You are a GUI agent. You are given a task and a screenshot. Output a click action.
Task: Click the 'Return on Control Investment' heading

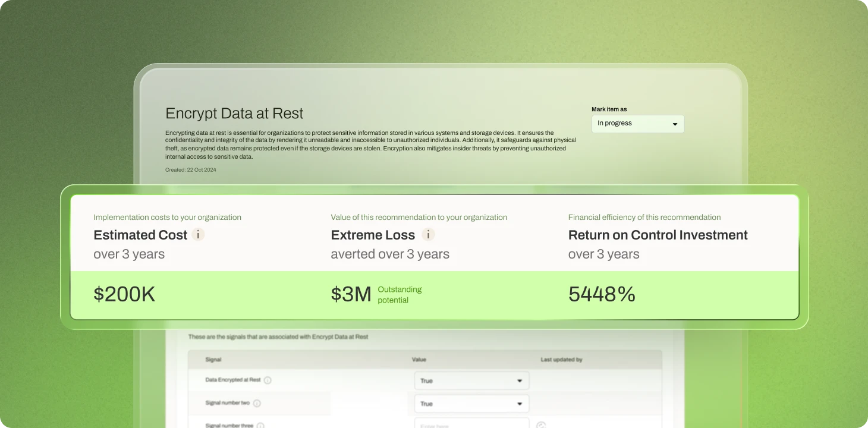click(x=658, y=235)
